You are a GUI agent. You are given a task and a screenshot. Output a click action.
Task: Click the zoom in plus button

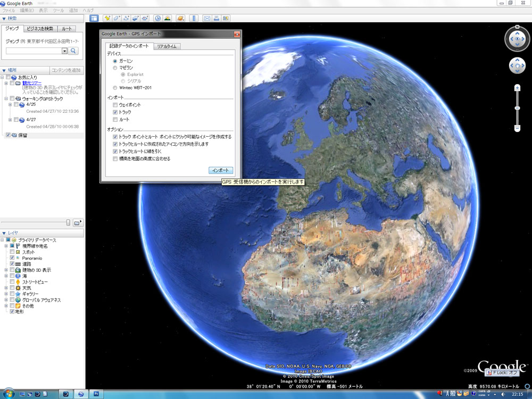pos(518,88)
